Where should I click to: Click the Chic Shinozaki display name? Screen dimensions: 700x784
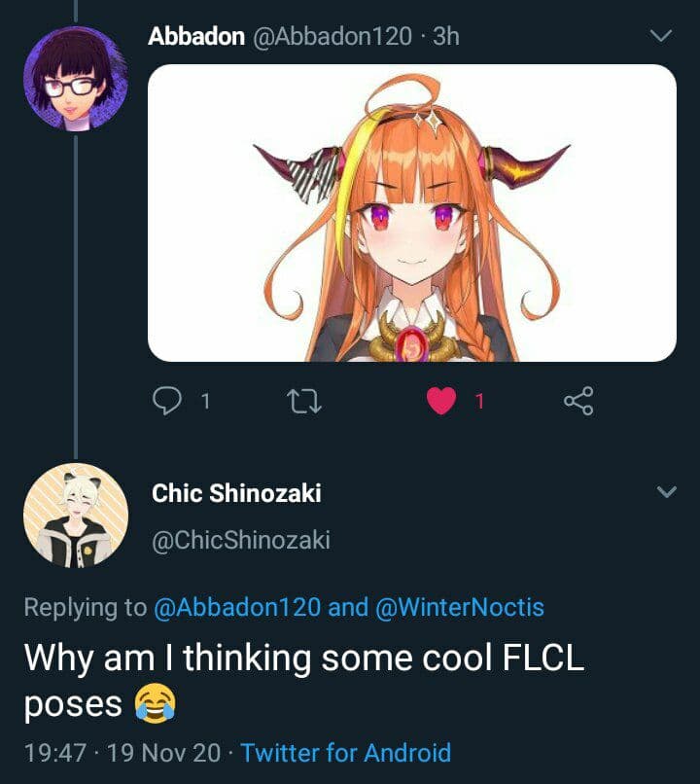[236, 493]
